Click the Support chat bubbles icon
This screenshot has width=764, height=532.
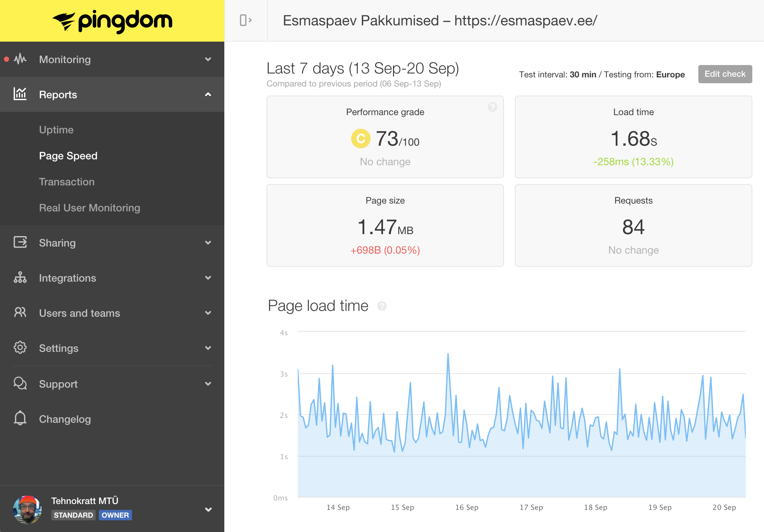(x=20, y=383)
